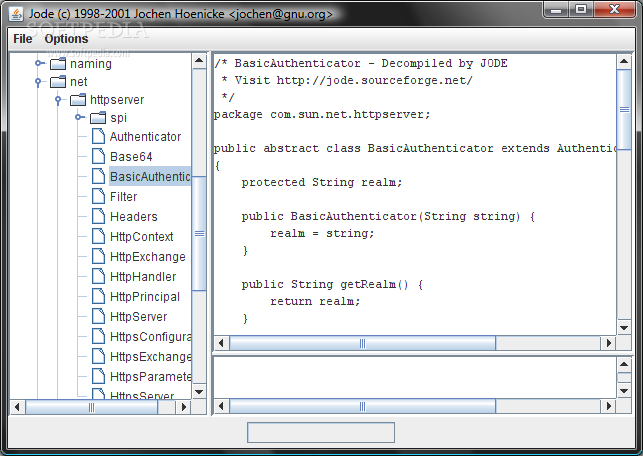Viewport: 643px width, 456px height.
Task: Select the Headers class in tree
Action: click(133, 217)
